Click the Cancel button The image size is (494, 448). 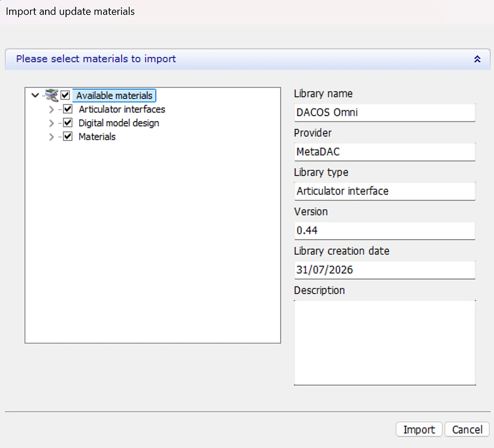click(467, 429)
